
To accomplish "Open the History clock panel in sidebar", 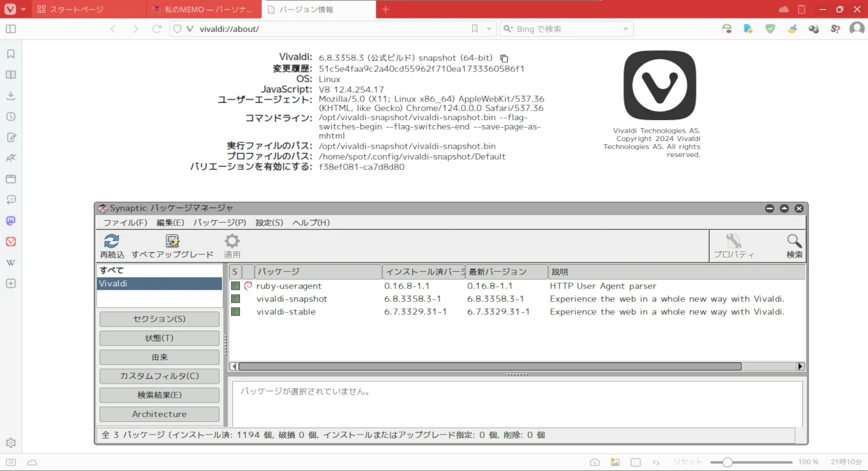I will click(x=11, y=117).
